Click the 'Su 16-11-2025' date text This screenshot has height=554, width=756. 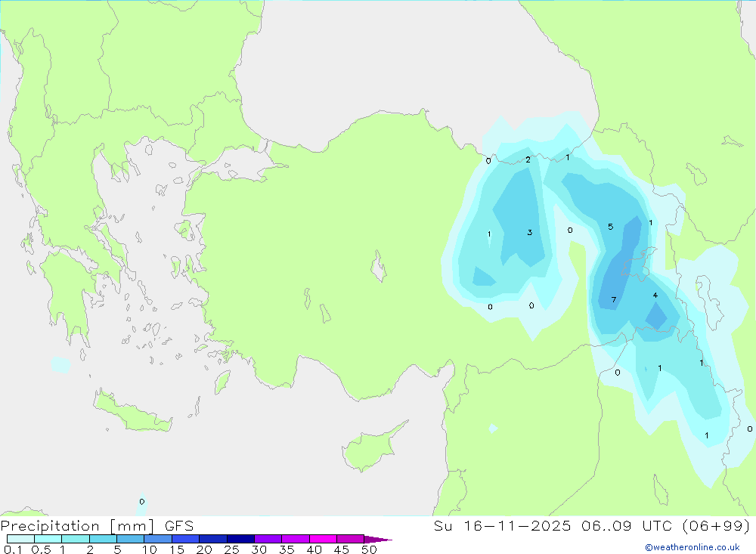(503, 526)
